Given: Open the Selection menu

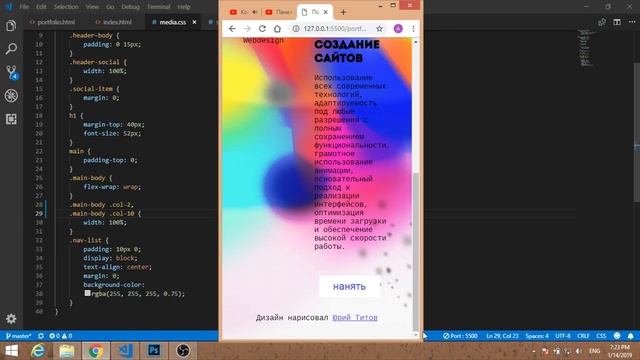Looking at the screenshot, I should (66, 7).
